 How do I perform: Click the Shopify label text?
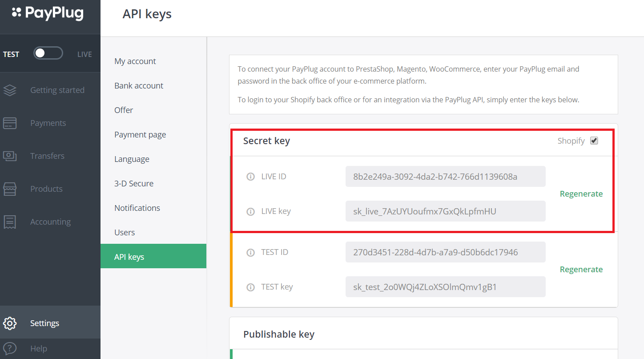571,141
